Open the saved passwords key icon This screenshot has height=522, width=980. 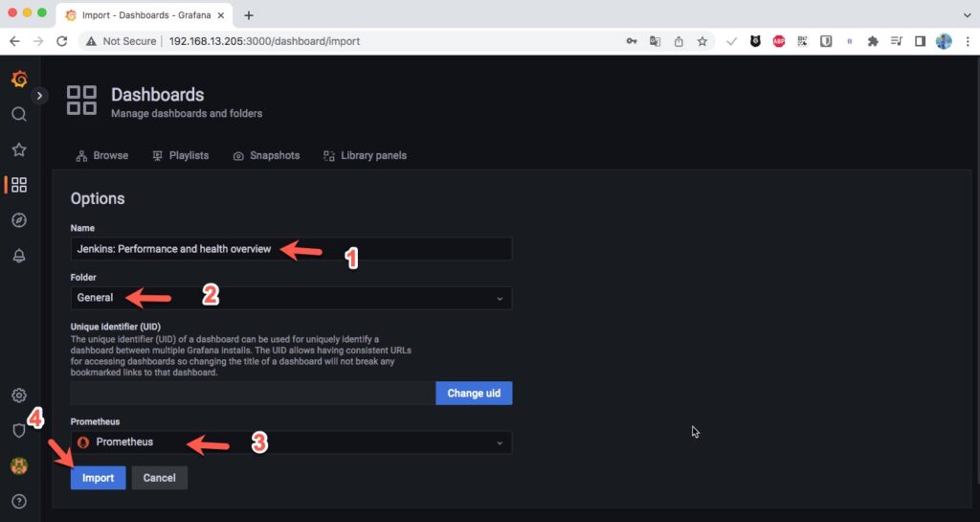pyautogui.click(x=632, y=41)
